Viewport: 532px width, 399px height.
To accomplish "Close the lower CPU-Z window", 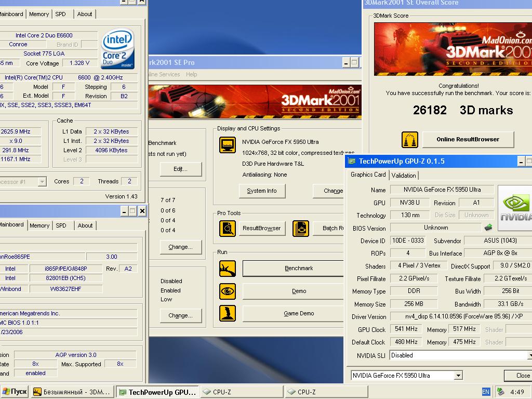I will [142, 211].
